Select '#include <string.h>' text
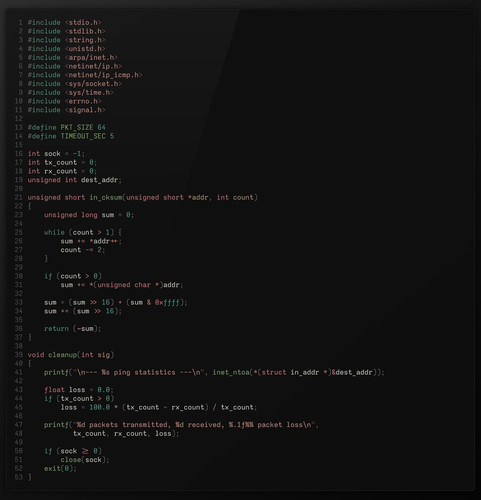481x500 pixels. pos(66,40)
